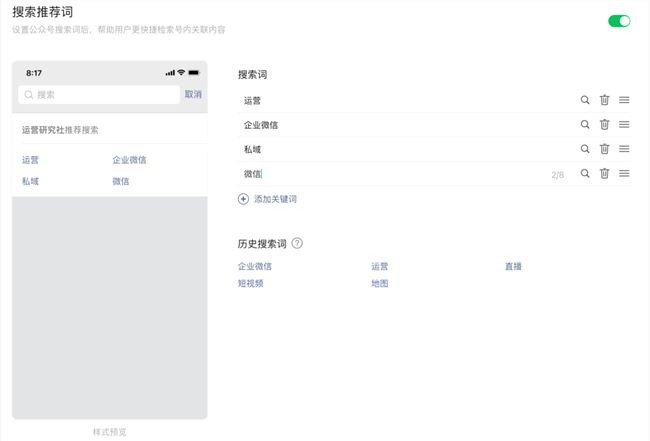650x441 pixels.
Task: Click 运营研究社推荐搜索 heading text
Action: point(60,130)
